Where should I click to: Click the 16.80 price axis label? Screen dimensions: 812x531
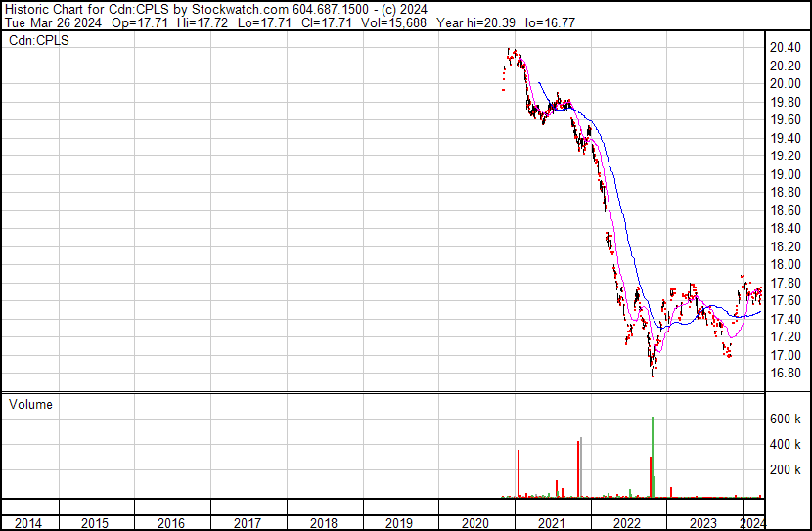(x=787, y=373)
